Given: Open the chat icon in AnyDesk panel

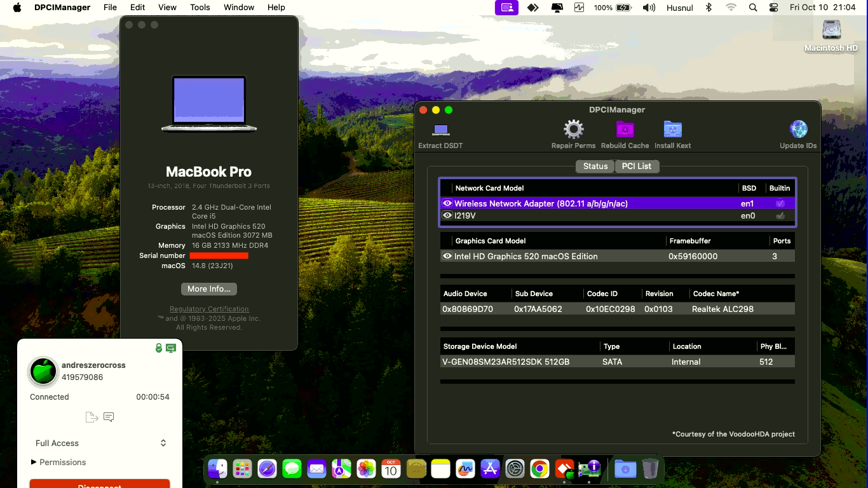Looking at the screenshot, I should tap(109, 417).
